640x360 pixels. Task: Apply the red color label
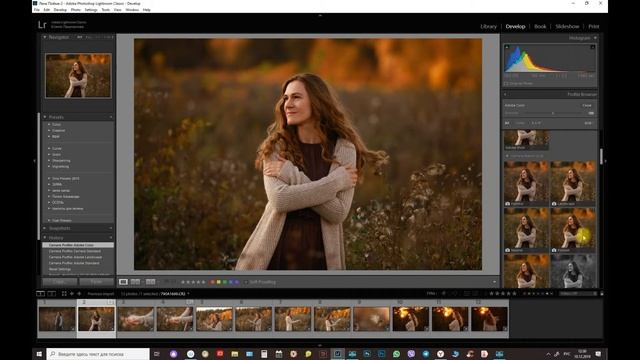pyautogui.click(x=212, y=282)
